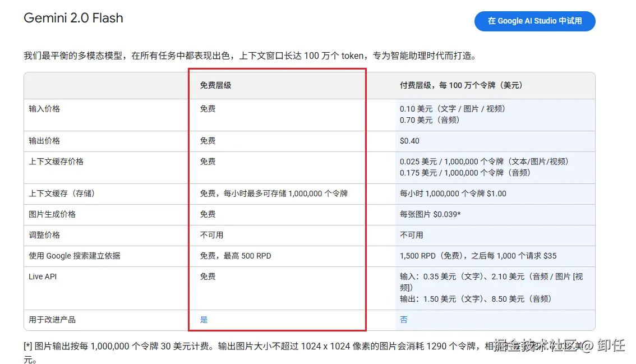Select the 0.025 美元 / 1,000,000 个令牌 text

coord(485,162)
